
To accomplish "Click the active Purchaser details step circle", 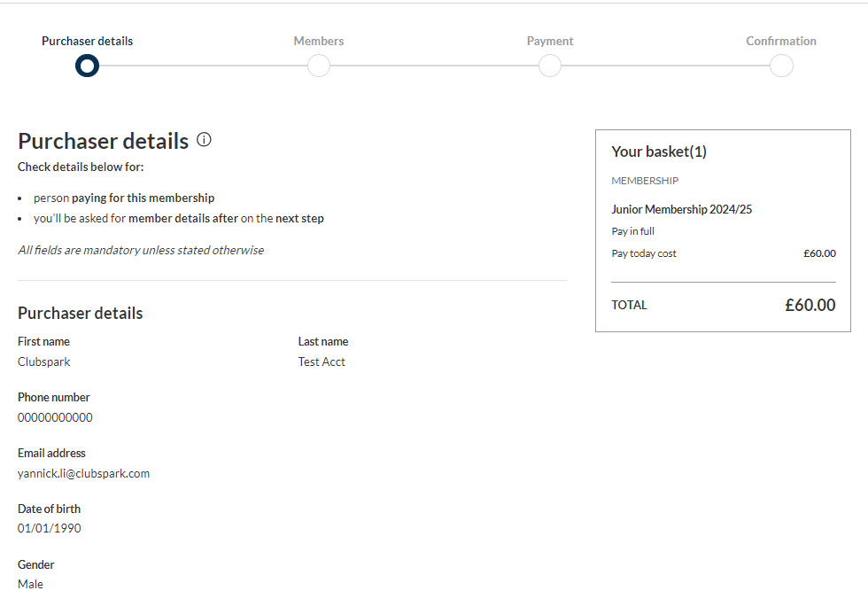I will click(88, 66).
